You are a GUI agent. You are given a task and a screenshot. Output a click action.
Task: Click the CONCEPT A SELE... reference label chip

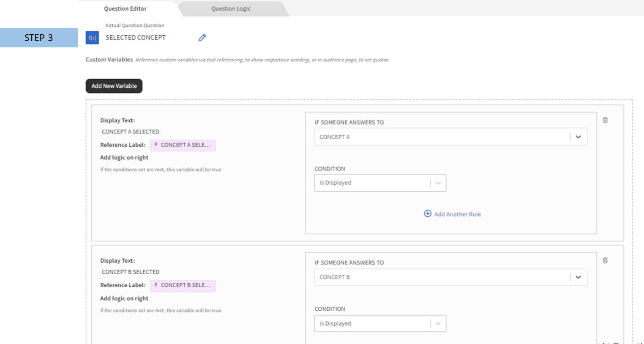[x=183, y=145]
